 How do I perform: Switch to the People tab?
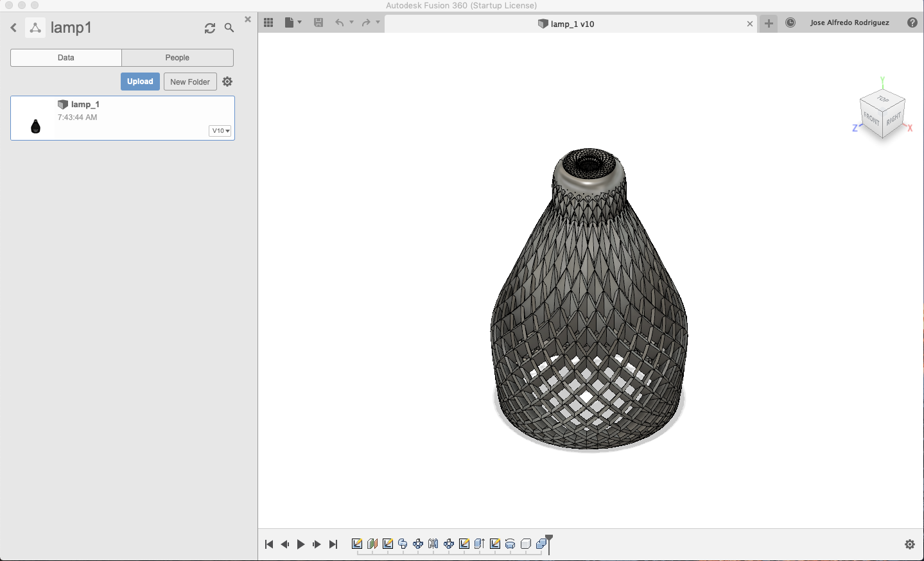[x=177, y=57]
